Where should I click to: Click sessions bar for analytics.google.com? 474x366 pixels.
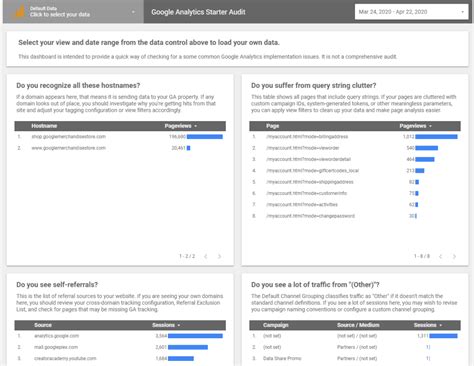tap(195, 336)
